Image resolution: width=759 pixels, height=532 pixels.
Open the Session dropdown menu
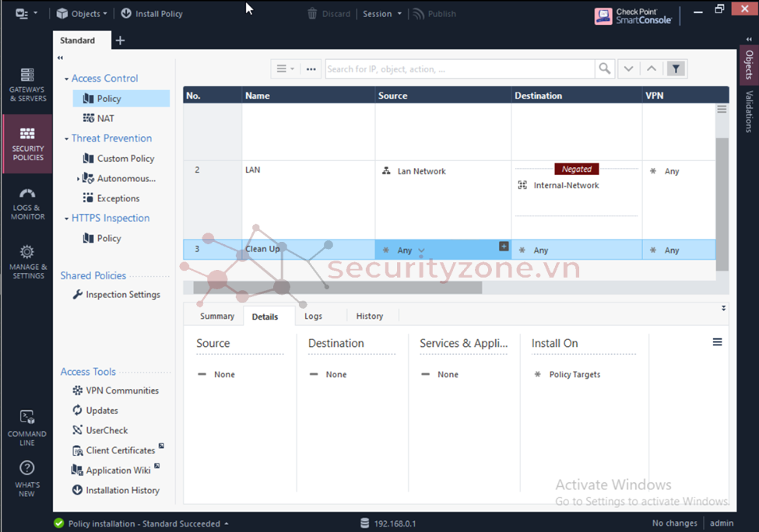click(x=382, y=13)
